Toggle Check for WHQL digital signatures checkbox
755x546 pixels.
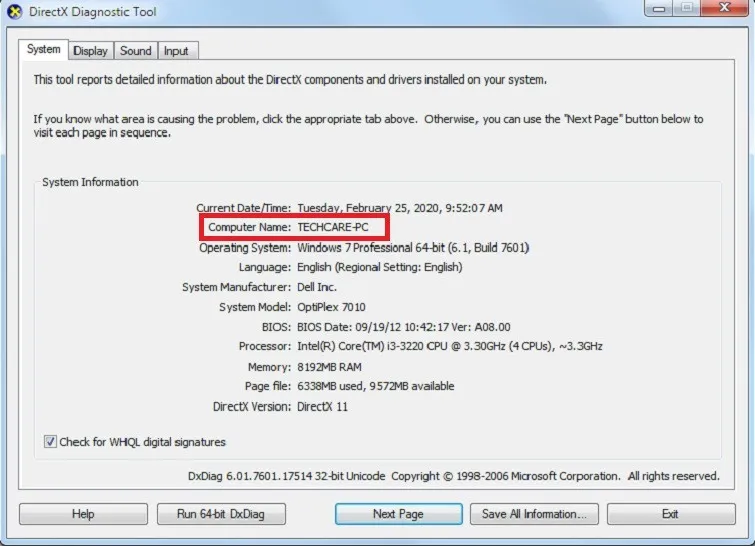coord(51,442)
